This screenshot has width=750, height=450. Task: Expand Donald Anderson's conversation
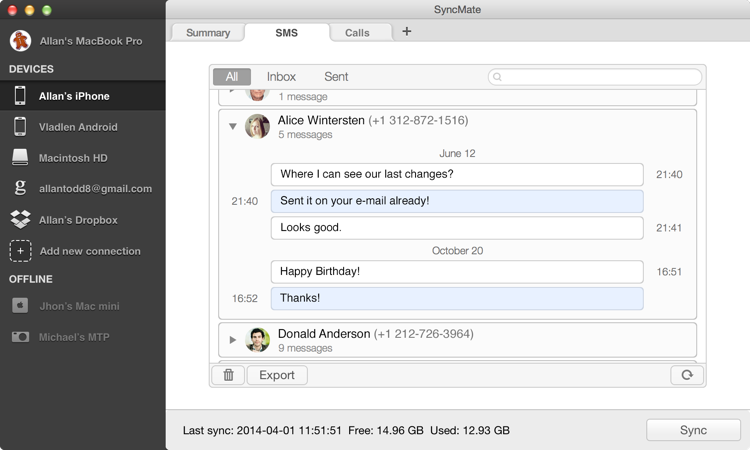pos(232,340)
